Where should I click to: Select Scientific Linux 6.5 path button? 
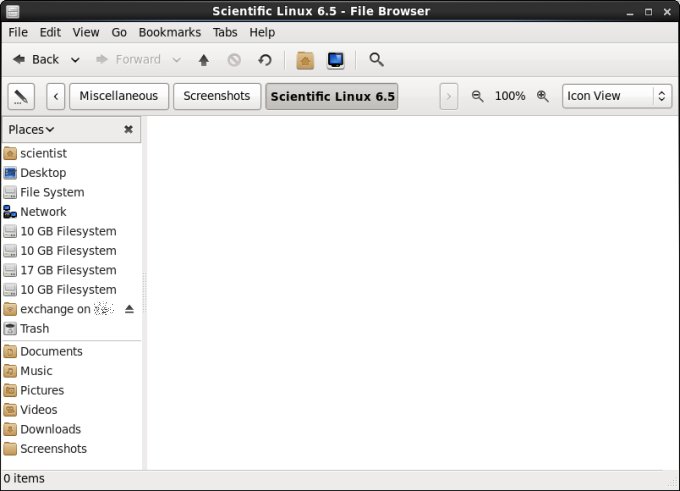click(332, 96)
